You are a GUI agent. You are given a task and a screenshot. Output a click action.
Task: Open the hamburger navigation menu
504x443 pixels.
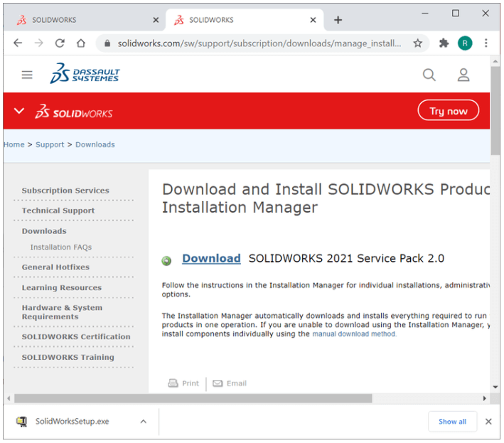(27, 75)
